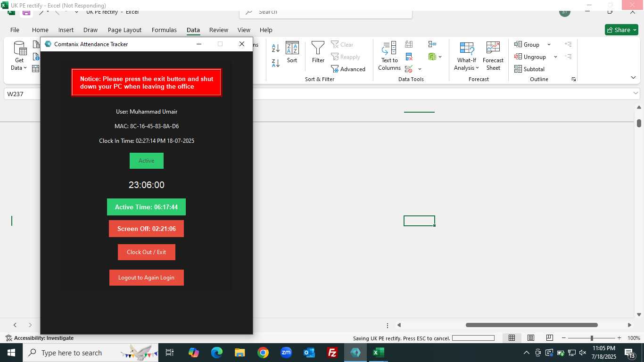This screenshot has height=362, width=644.
Task: Zoom in with plus button
Action: [x=619, y=338]
